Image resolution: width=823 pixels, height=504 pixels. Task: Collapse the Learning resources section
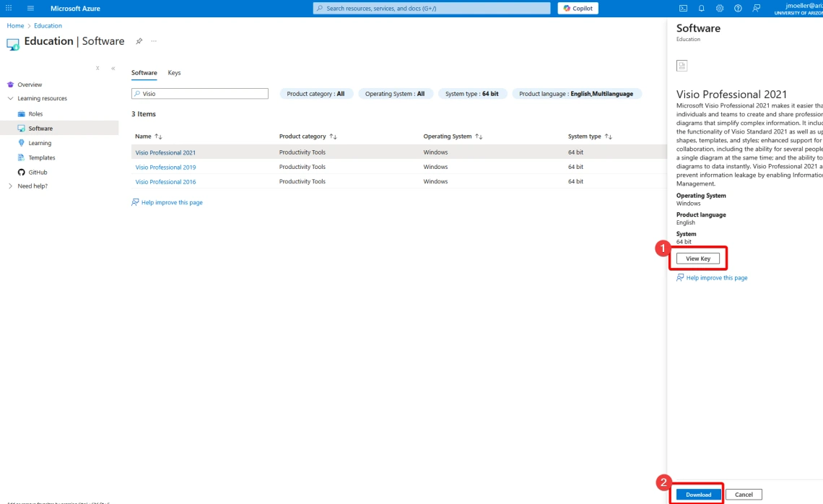(x=11, y=98)
